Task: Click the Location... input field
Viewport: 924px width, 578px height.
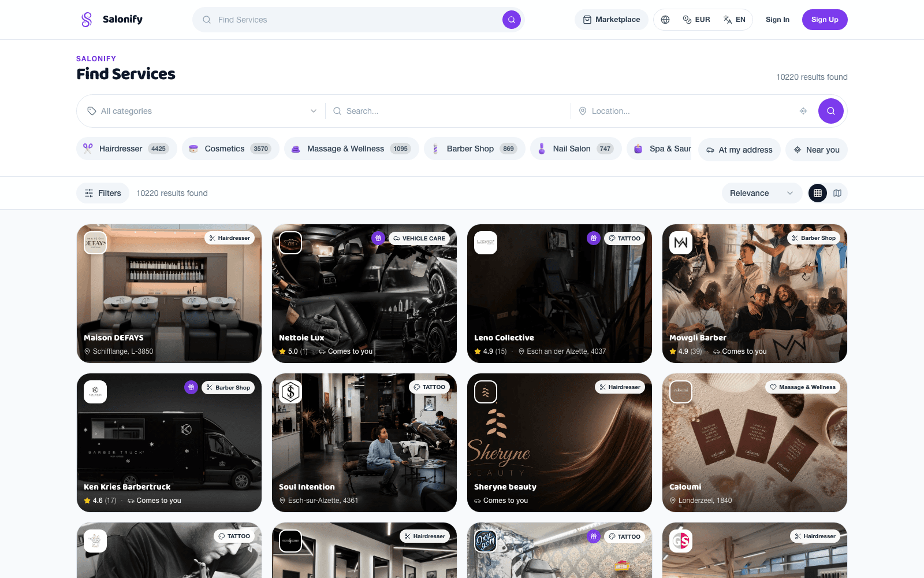Action: [687, 111]
